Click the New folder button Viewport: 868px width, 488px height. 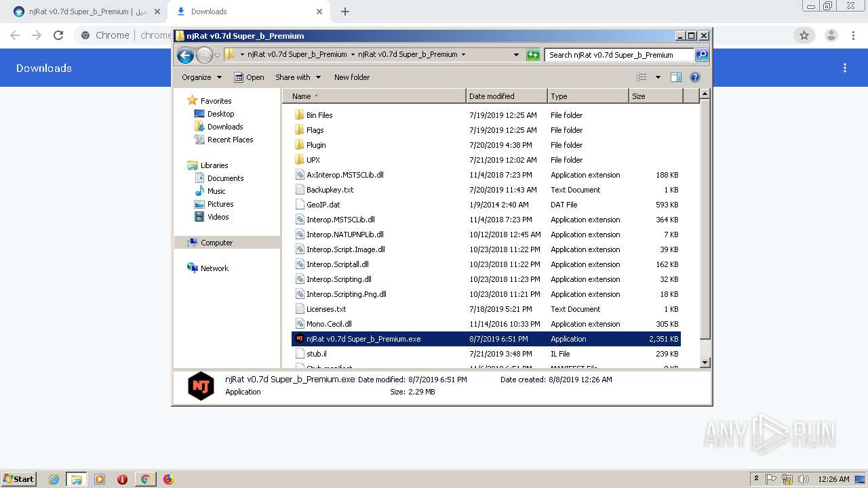coord(352,77)
